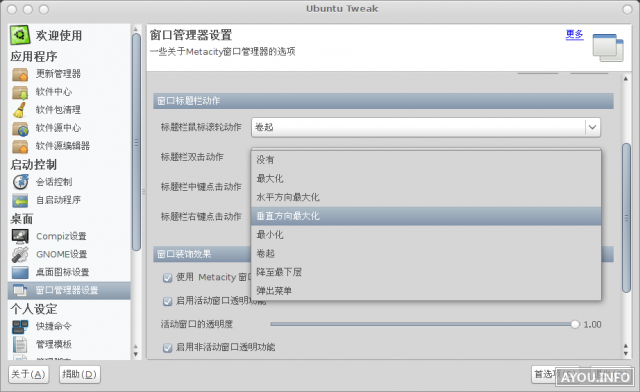This screenshot has height=392, width=640.
Task: Open 更新管理器 in sidebar
Action: click(x=58, y=74)
